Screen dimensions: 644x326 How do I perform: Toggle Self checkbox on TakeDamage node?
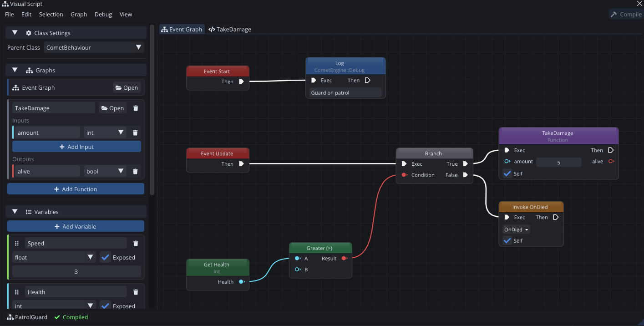(507, 173)
